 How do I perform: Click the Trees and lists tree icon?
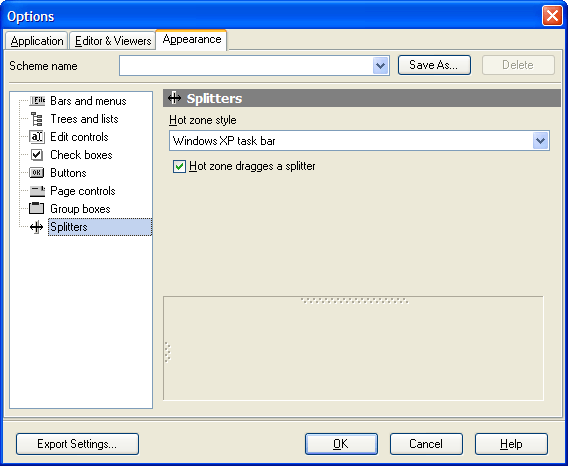(x=37, y=119)
